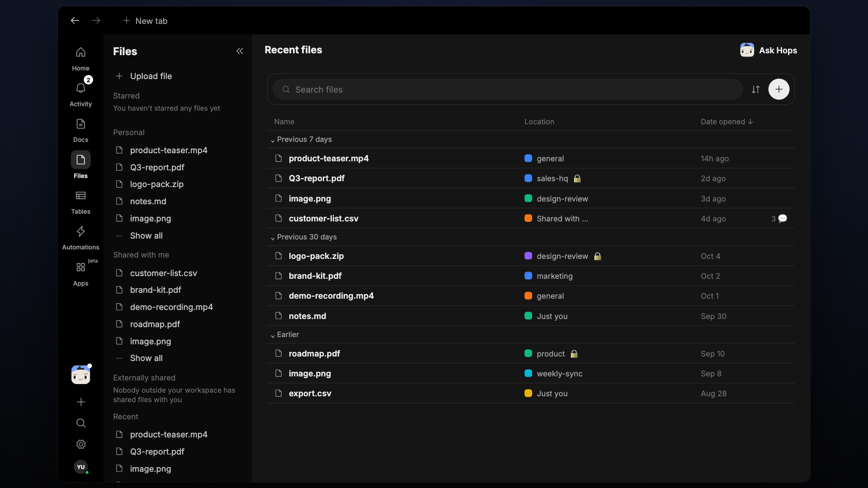Open notes.md in Personal sidebar list
Image resolution: width=868 pixels, height=488 pixels.
coord(148,201)
